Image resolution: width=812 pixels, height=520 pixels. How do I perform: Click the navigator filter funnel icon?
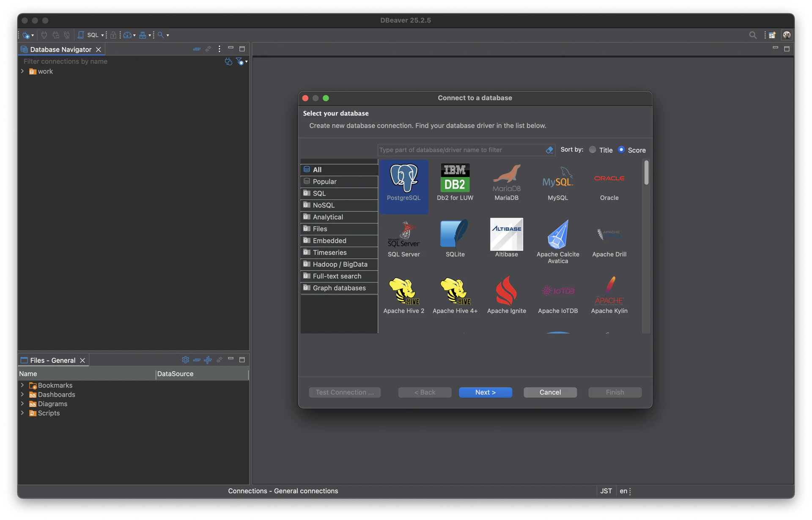click(x=239, y=62)
